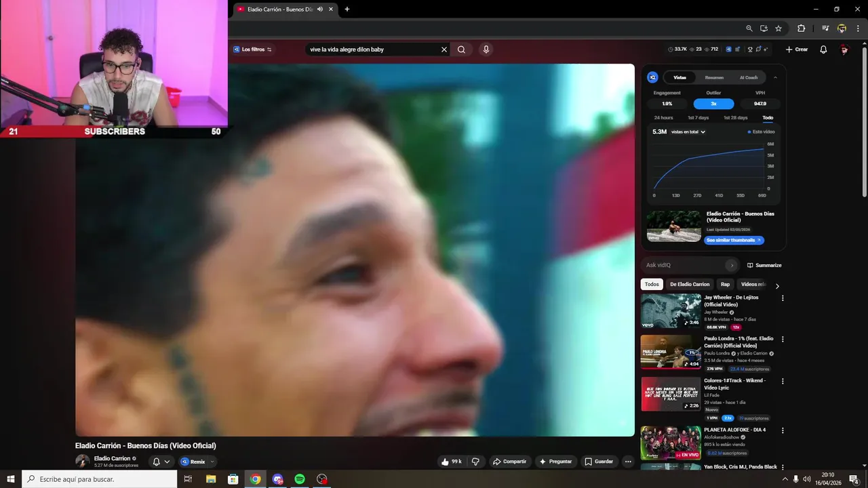
Task: Select the Todos filter chip
Action: click(x=652, y=284)
